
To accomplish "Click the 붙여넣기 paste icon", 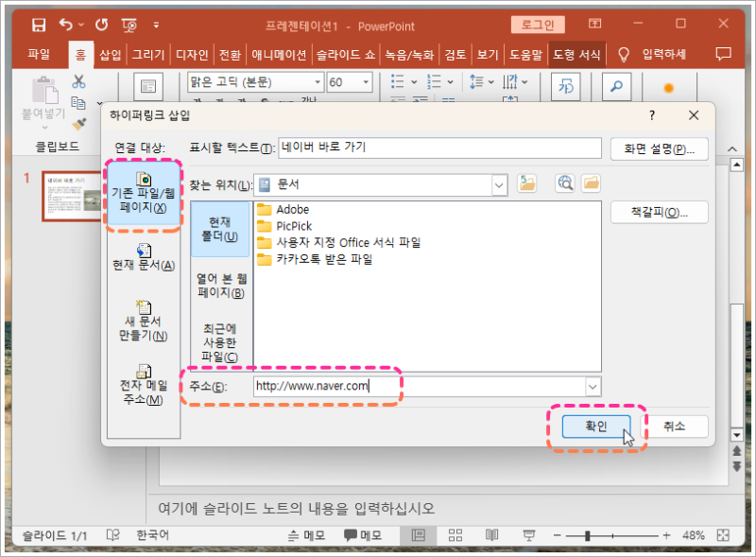I will pyautogui.click(x=44, y=90).
